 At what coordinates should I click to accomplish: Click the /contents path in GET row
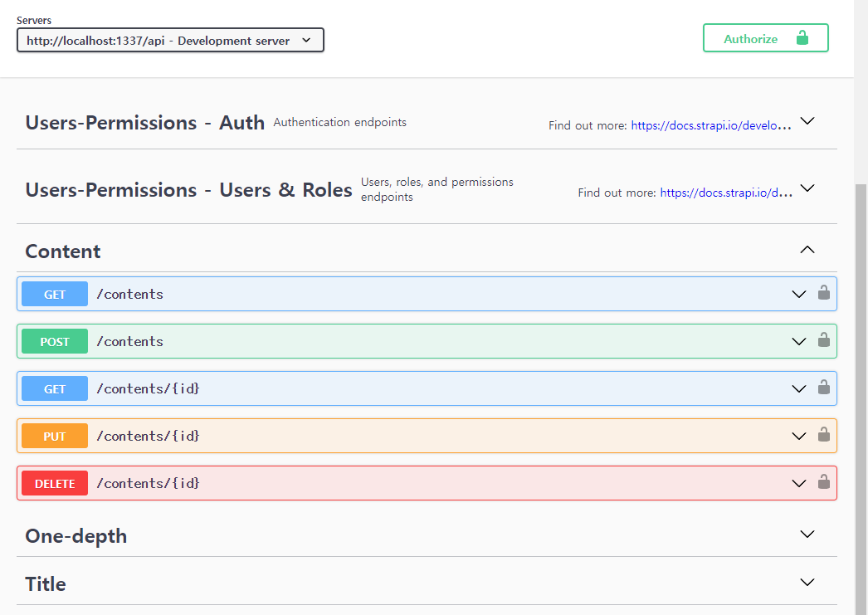(x=130, y=294)
